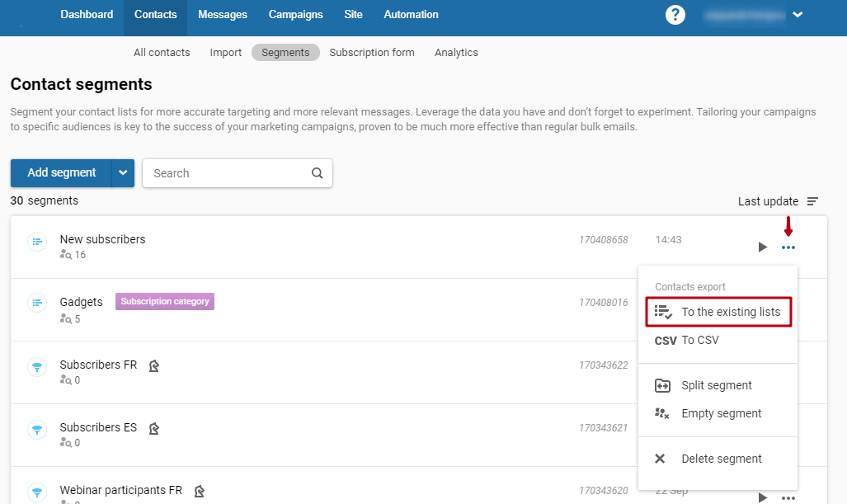Open the three-dot menu for New subscribers

(788, 247)
